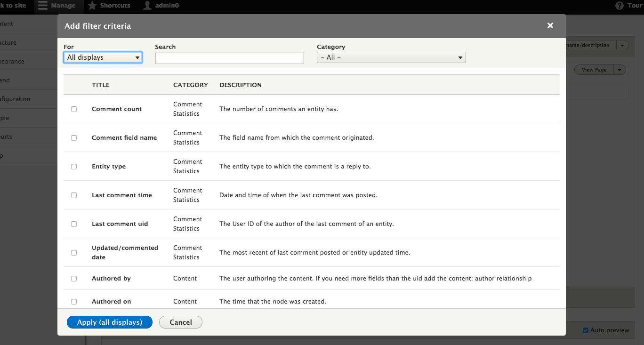Click the 'Add filter criteria' dialog title
The width and height of the screenshot is (644, 345).
click(x=98, y=26)
